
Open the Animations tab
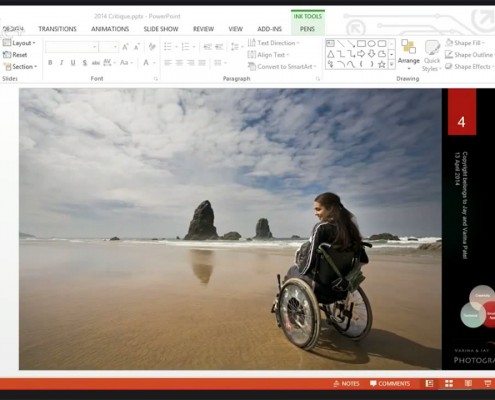[x=110, y=29]
